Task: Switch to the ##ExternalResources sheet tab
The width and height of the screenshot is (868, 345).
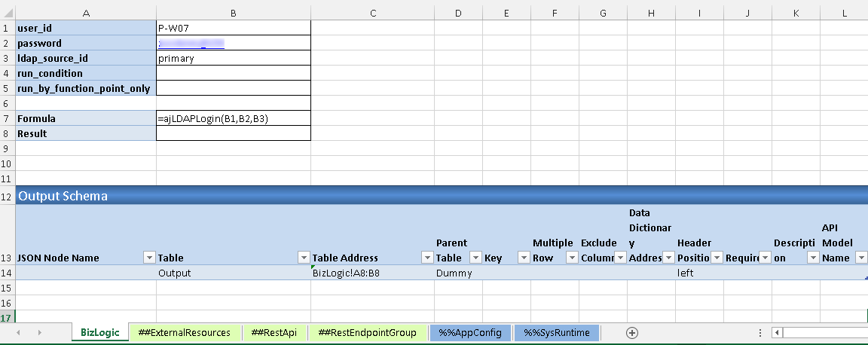Action: click(185, 332)
